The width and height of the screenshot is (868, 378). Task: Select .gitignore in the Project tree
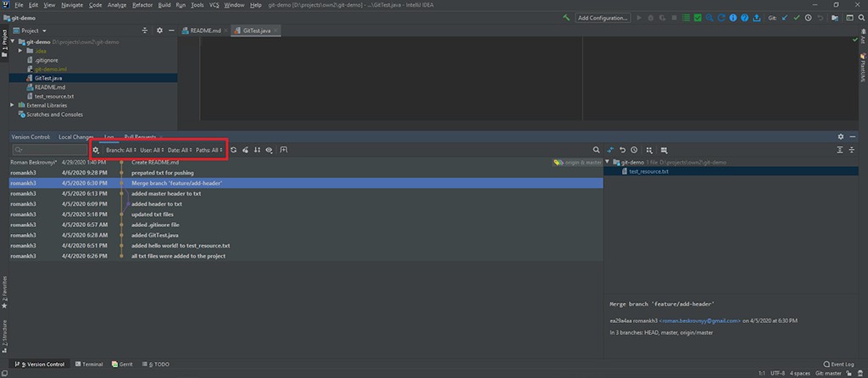coord(46,60)
